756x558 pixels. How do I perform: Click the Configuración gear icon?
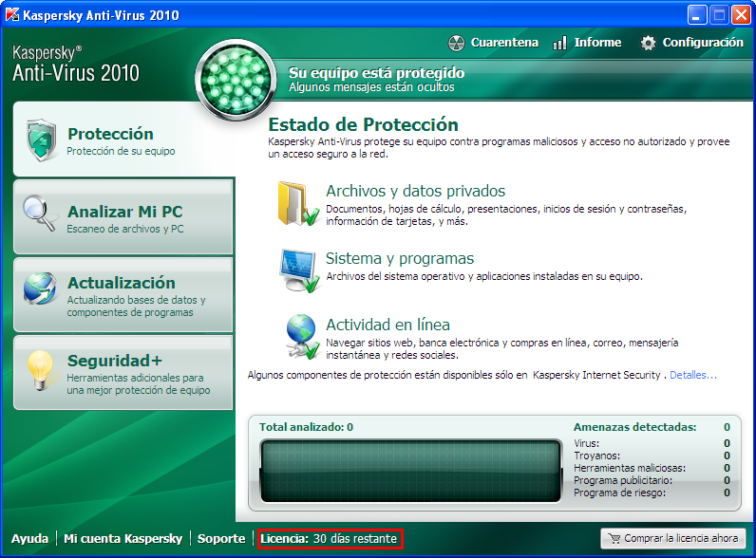pyautogui.click(x=648, y=43)
